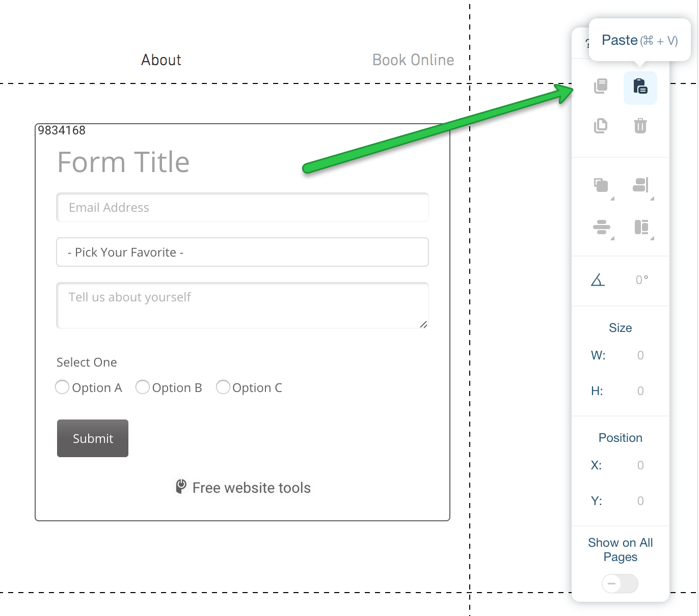The height and width of the screenshot is (616, 699).
Task: Click the Submit button
Action: [93, 438]
